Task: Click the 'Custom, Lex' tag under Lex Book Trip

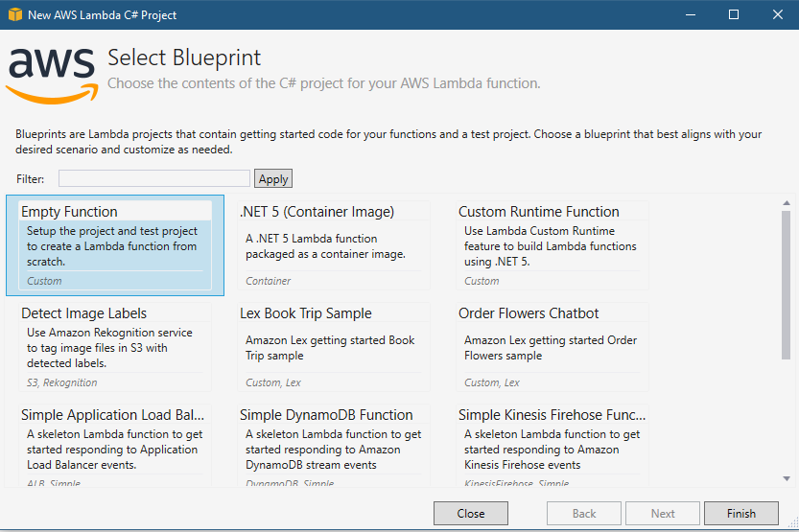Action: click(273, 382)
